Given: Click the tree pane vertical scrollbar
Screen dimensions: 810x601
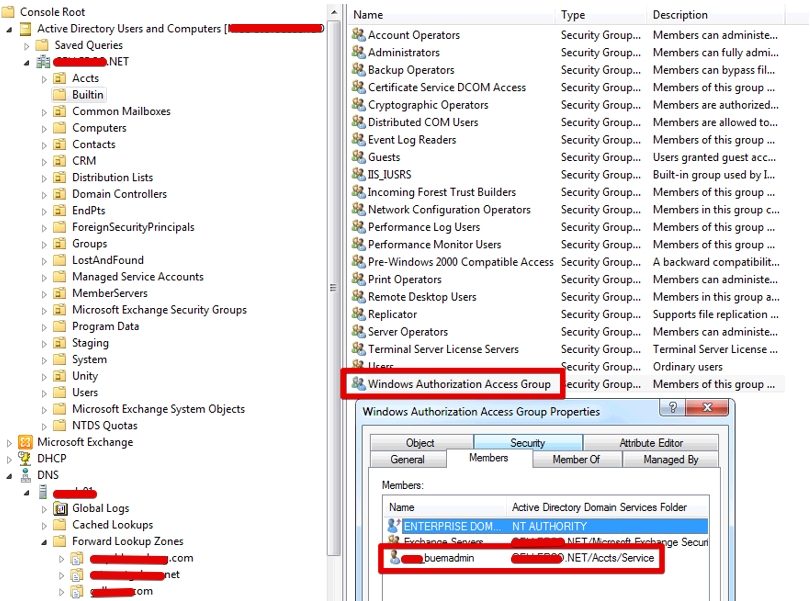Looking at the screenshot, I should click(334, 288).
